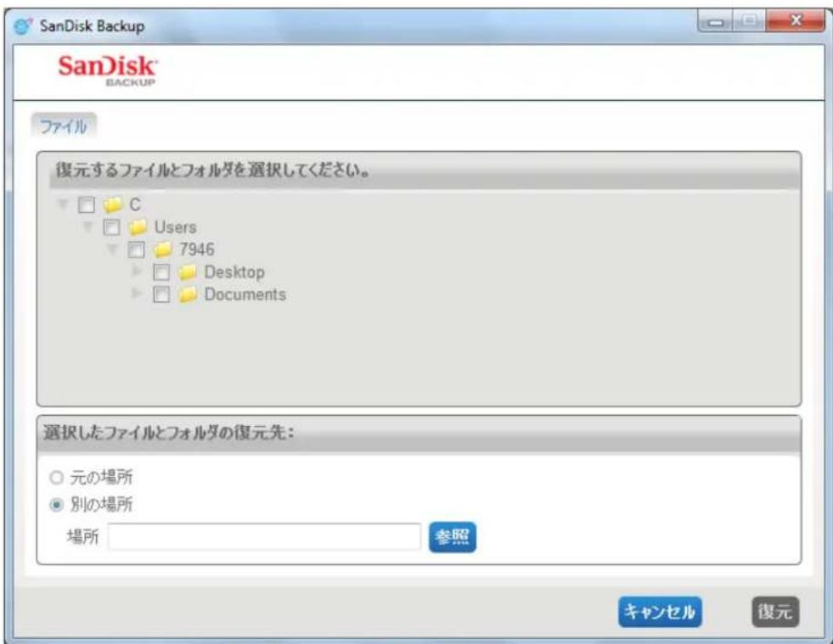This screenshot has width=833, height=644.
Task: Open the ファイル tab
Action: coord(64,126)
